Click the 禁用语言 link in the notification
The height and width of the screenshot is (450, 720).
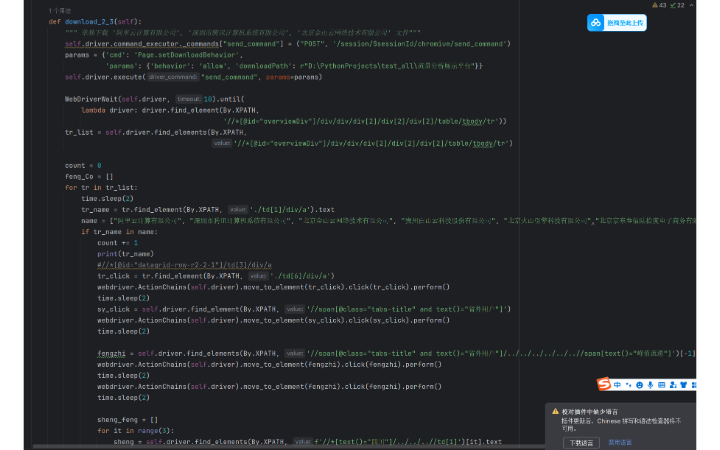tap(620, 443)
